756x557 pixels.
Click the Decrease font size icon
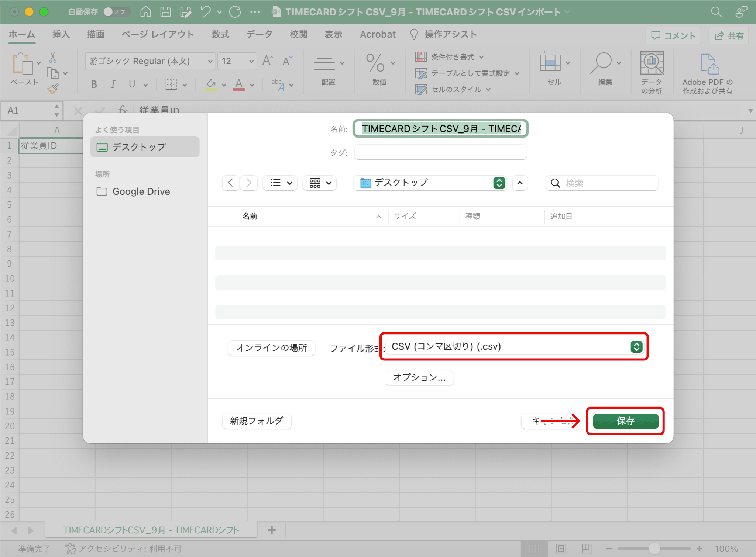click(x=287, y=60)
